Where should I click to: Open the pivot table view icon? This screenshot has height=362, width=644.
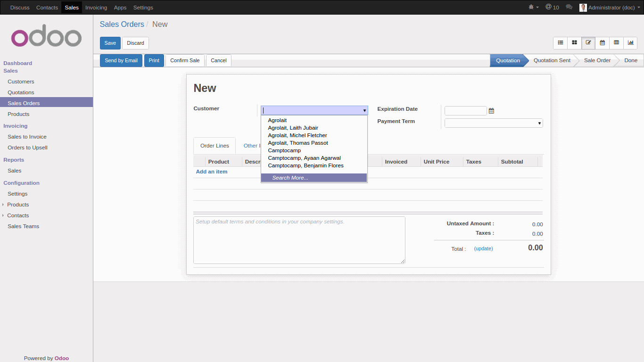click(616, 43)
